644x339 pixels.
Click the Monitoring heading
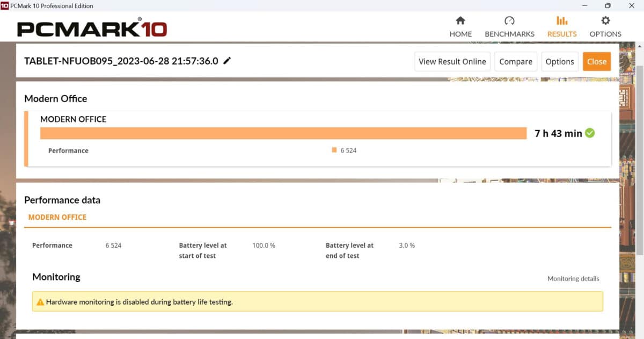click(56, 277)
